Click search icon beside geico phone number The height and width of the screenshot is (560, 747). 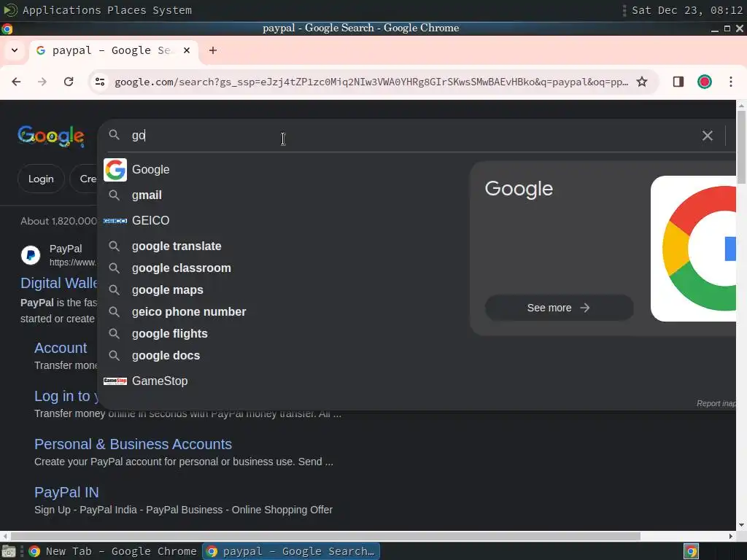(114, 312)
